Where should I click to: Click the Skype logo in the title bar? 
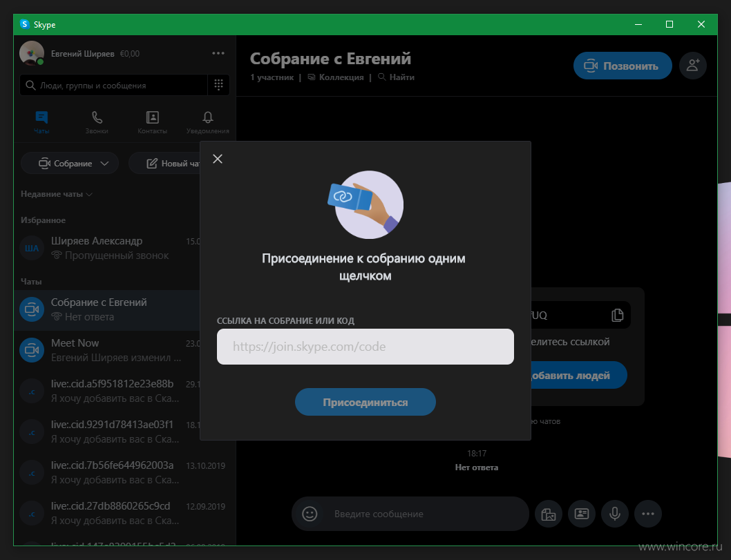click(25, 24)
